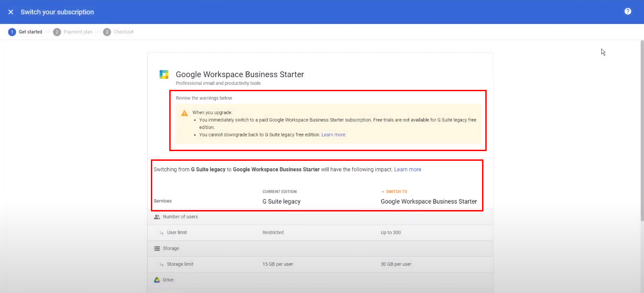Click the 'Number of users' row
Viewport: 644px width, 293px height.
point(320,217)
